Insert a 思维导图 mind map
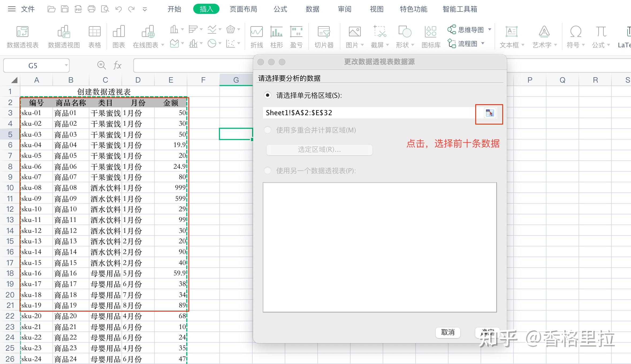 [468, 30]
